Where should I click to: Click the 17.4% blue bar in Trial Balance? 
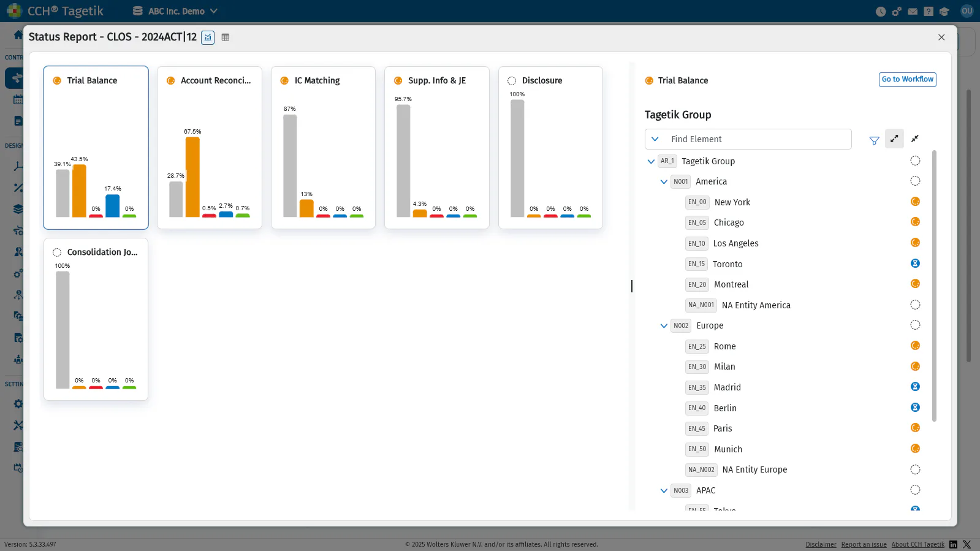point(113,206)
